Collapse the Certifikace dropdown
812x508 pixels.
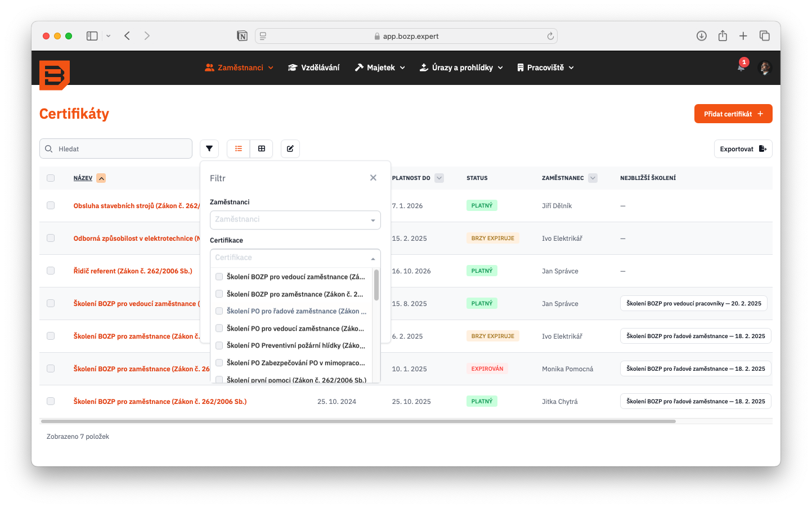click(x=373, y=258)
